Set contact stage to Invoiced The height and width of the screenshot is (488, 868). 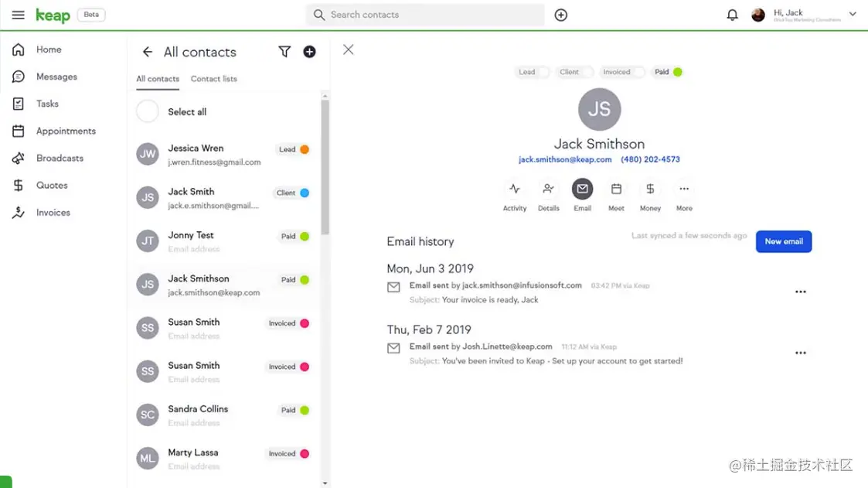[x=622, y=72]
